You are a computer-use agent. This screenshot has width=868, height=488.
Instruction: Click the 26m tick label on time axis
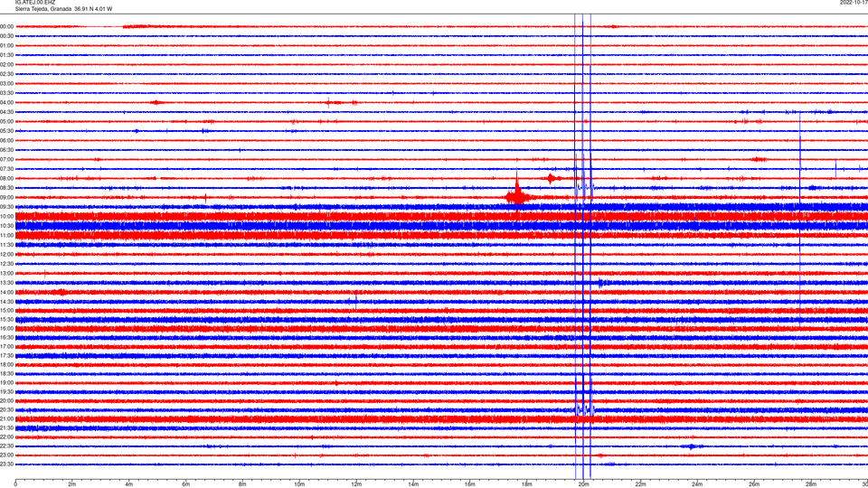click(x=754, y=484)
